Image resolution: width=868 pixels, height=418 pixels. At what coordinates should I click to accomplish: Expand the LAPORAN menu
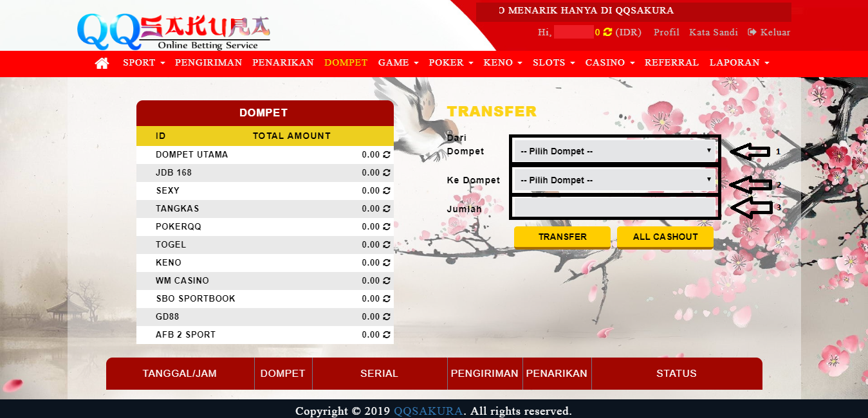click(x=739, y=63)
